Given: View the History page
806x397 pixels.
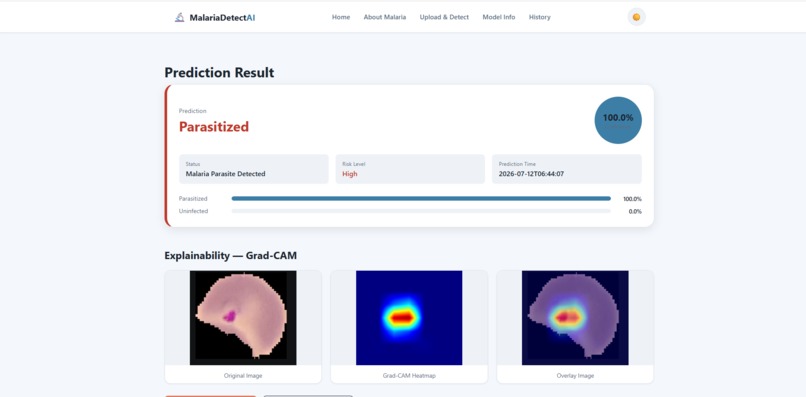Looking at the screenshot, I should click(x=540, y=17).
